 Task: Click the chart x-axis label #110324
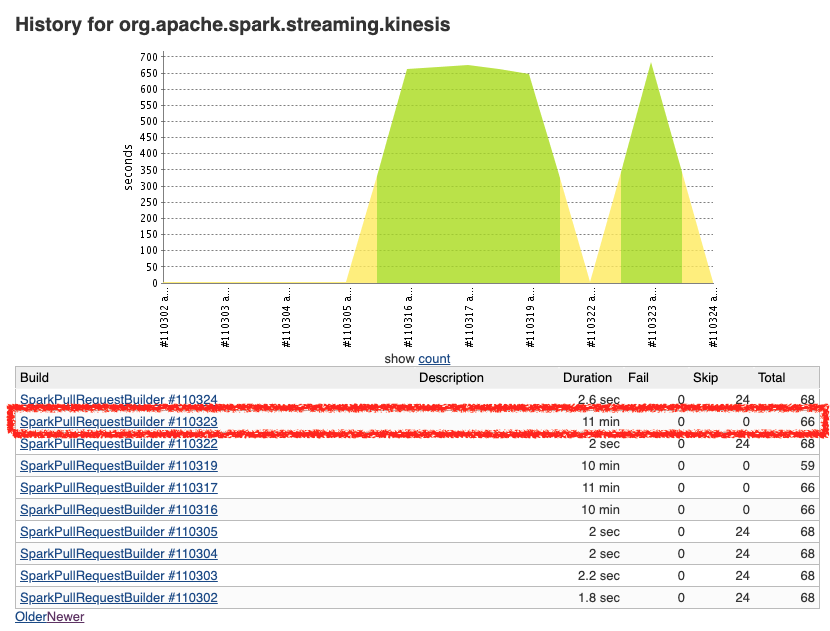point(714,318)
